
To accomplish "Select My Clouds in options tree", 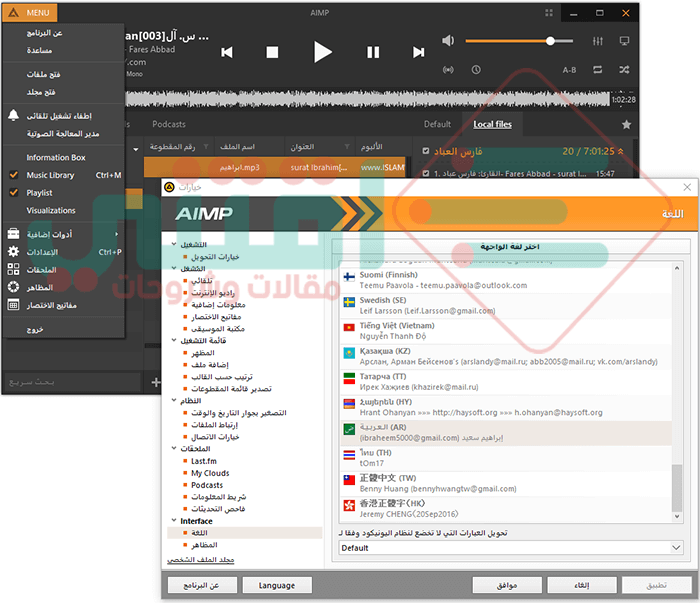I will (210, 473).
